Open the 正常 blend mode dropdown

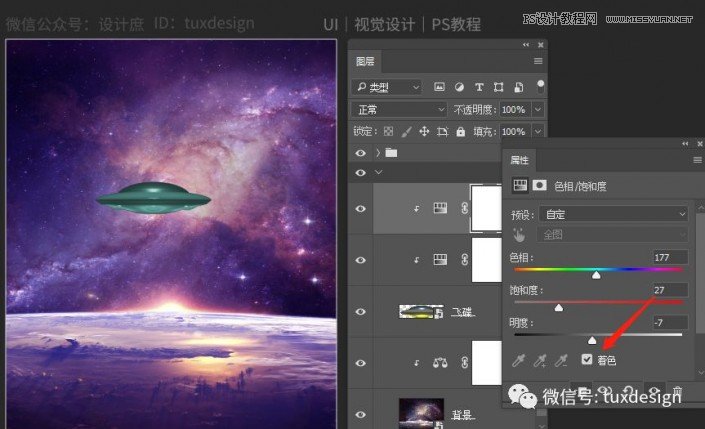click(x=399, y=109)
